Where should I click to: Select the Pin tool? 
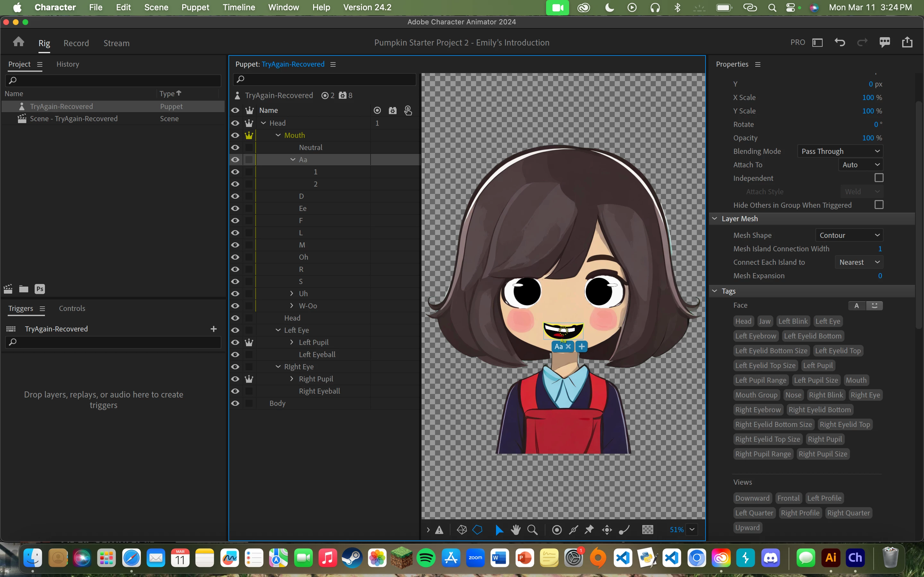pos(589,530)
